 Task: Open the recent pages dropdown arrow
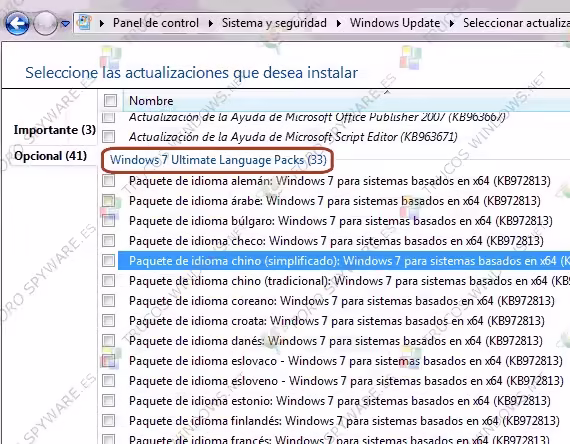tap(65, 24)
